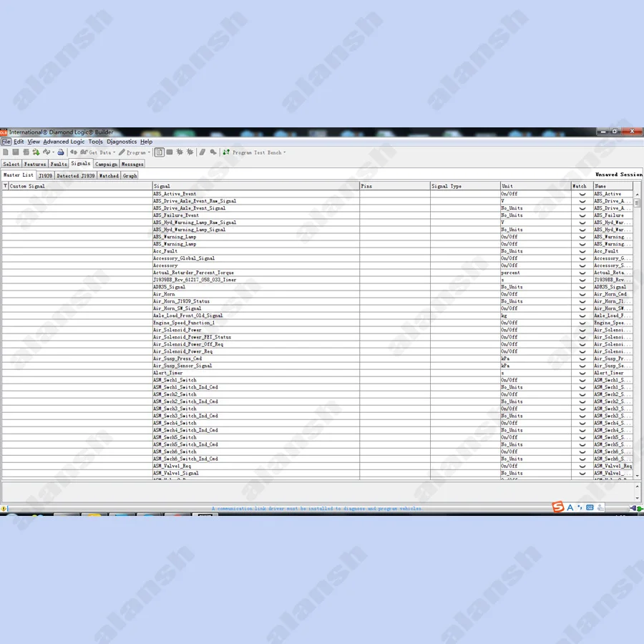The width and height of the screenshot is (644, 644).
Task: Open the J1939 sub-tab
Action: pos(45,176)
